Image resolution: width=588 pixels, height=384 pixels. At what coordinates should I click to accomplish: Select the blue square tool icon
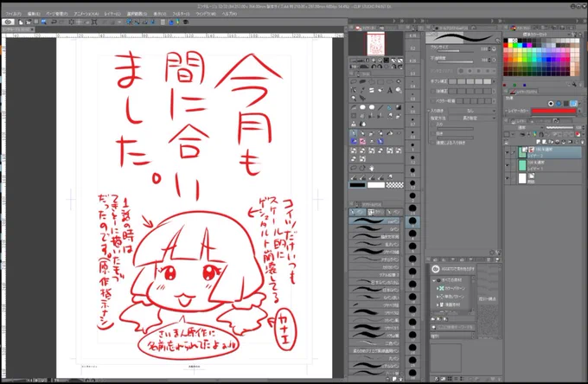354,141
